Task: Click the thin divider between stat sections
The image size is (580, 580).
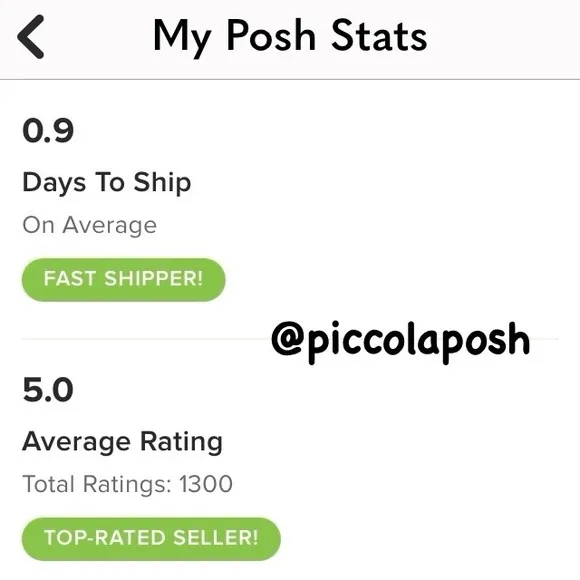Action: click(x=146, y=338)
